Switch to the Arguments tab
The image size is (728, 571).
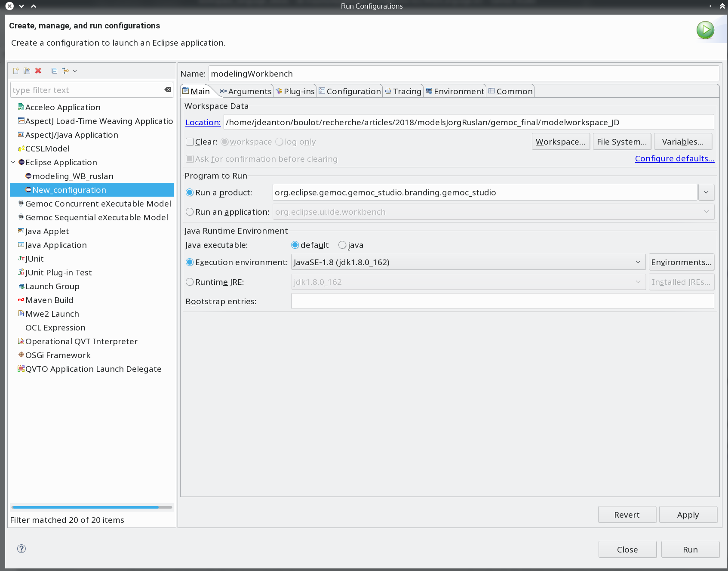[246, 91]
